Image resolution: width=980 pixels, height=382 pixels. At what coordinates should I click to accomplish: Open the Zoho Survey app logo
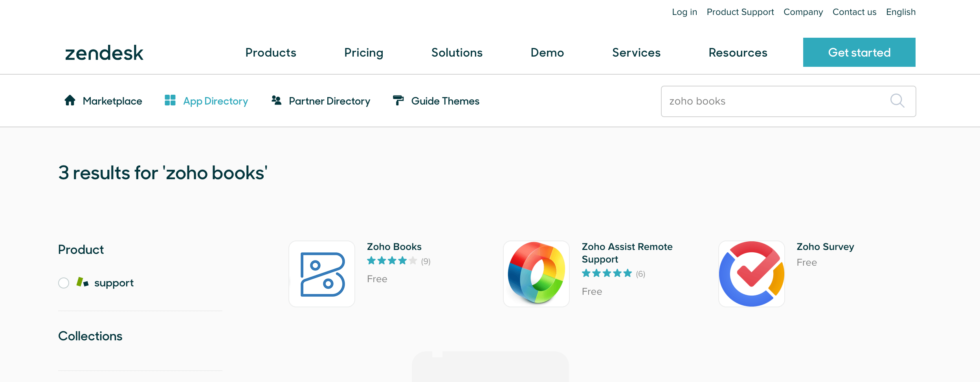pyautogui.click(x=751, y=274)
